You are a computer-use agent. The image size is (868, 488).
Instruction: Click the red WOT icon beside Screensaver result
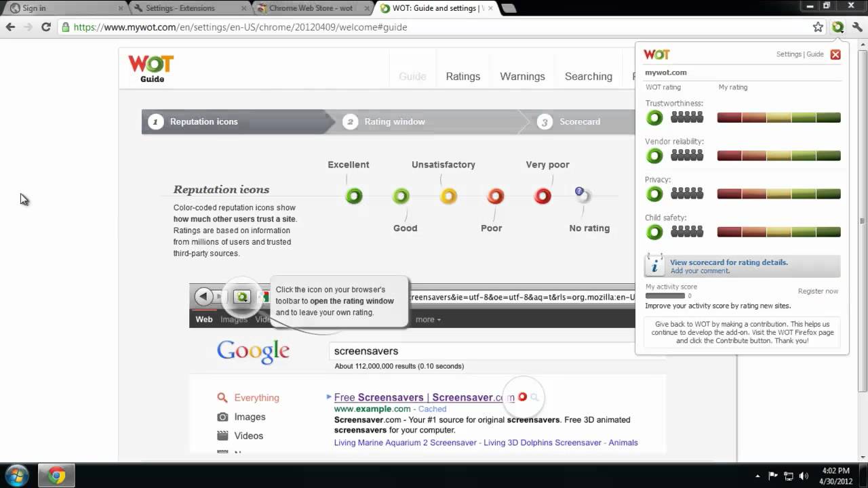pos(522,396)
